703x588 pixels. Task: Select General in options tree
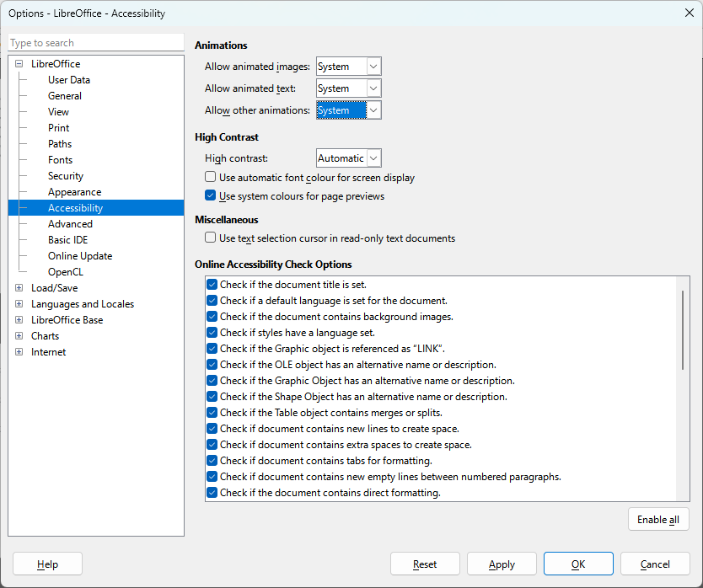coord(65,96)
